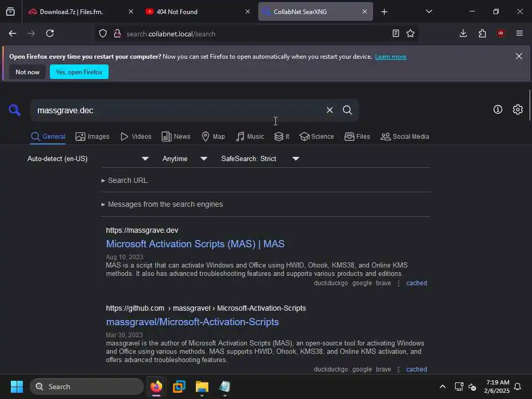Open the SearXNG about info icon

(x=498, y=109)
